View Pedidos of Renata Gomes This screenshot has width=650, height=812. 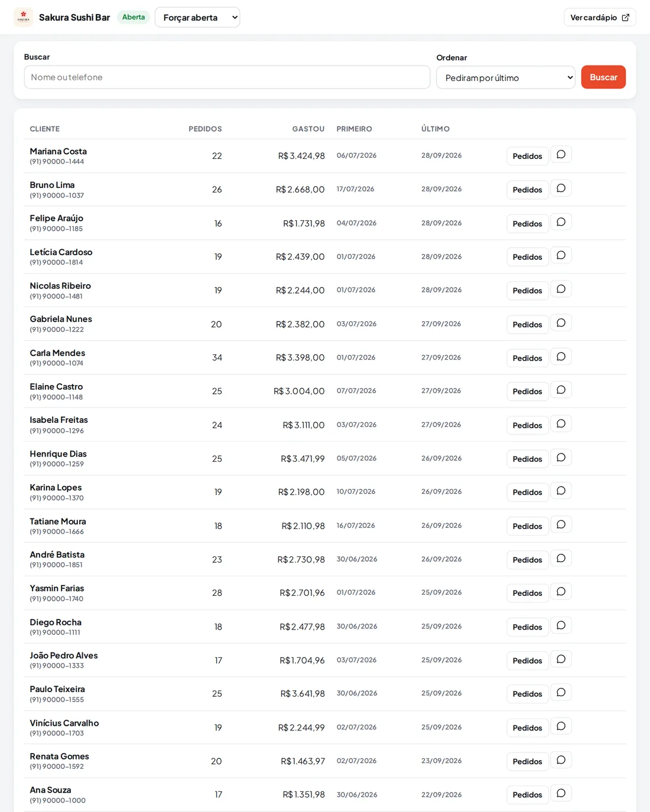(x=527, y=761)
